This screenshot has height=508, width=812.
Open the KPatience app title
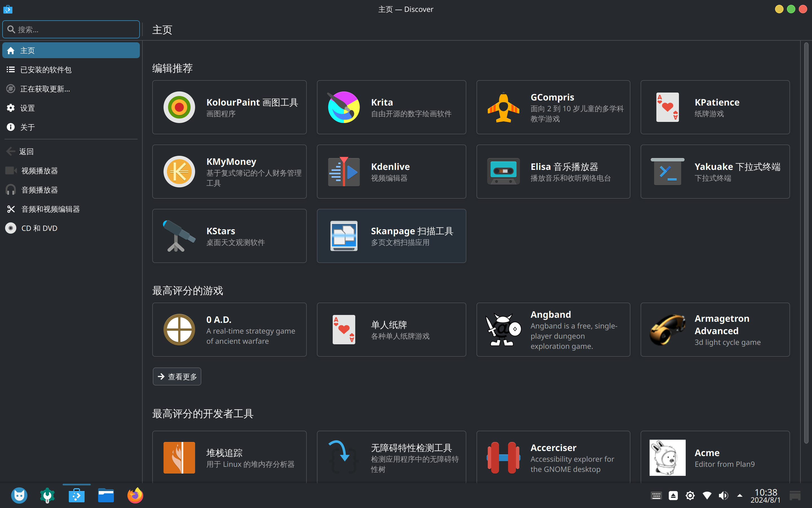point(717,102)
